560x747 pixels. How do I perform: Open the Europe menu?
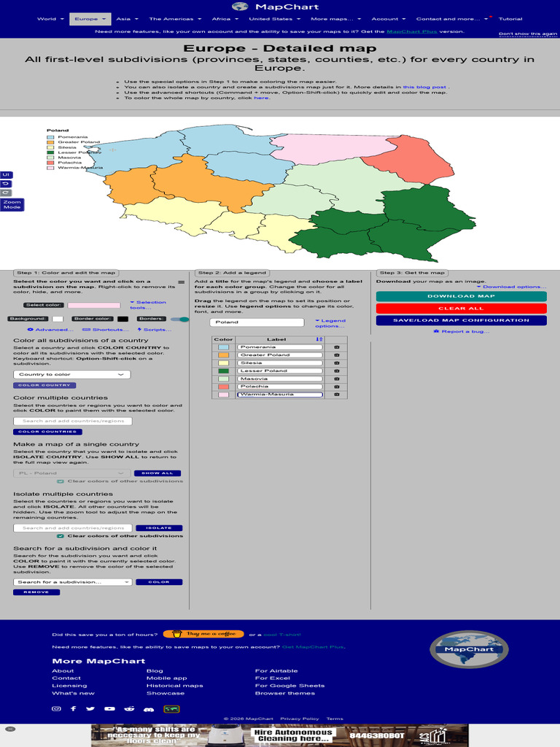(90, 19)
